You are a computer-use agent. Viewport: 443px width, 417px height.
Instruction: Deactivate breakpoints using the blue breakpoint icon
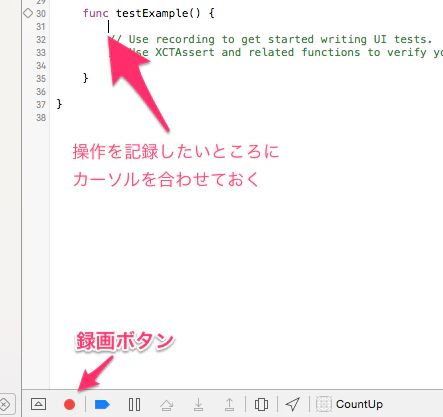coord(102,404)
